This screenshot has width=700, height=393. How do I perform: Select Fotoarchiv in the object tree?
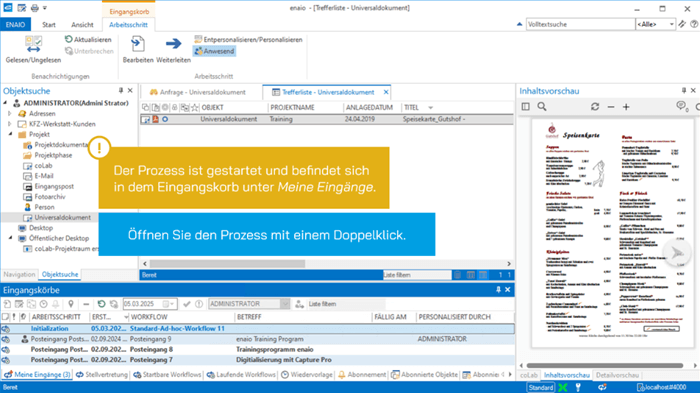pos(50,196)
